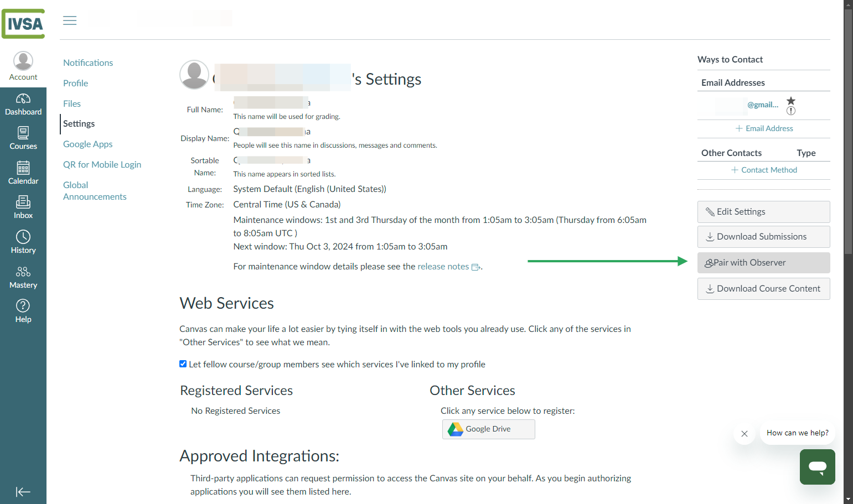This screenshot has width=853, height=504.
Task: Go to Dashboard in global navigation
Action: pyautogui.click(x=23, y=105)
